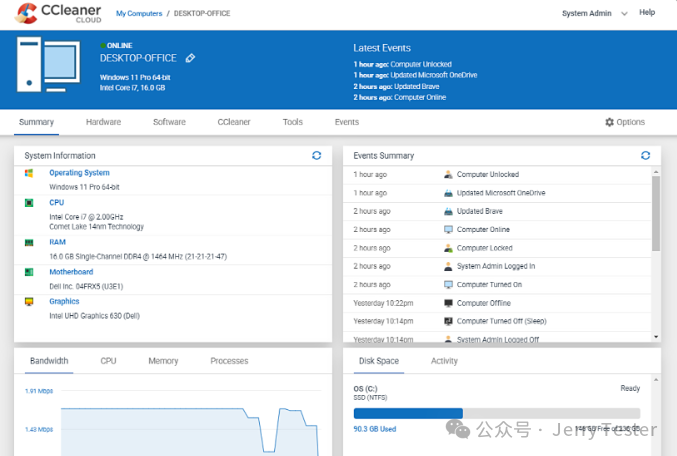Open the Operating System details link
This screenshot has width=677, height=456.
click(x=79, y=173)
